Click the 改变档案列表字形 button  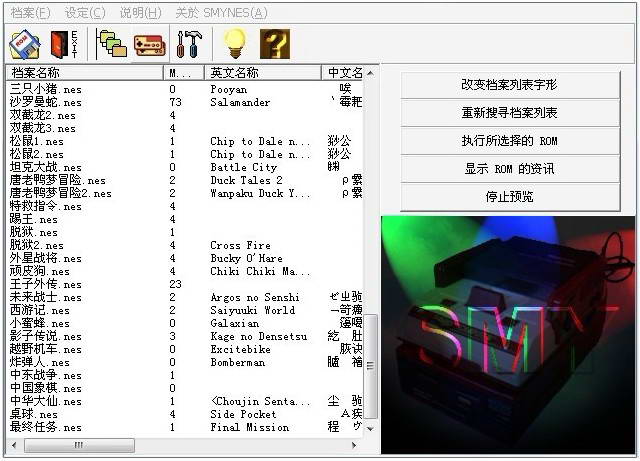pyautogui.click(x=510, y=85)
